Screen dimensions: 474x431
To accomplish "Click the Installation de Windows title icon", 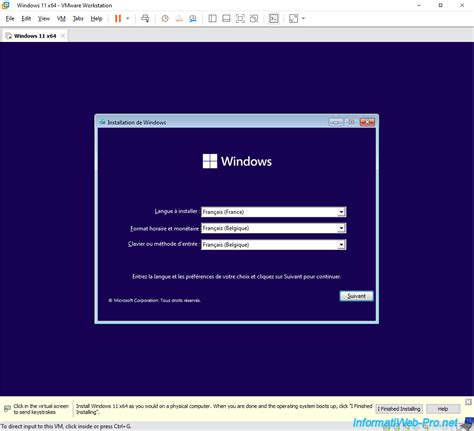I will (x=102, y=122).
